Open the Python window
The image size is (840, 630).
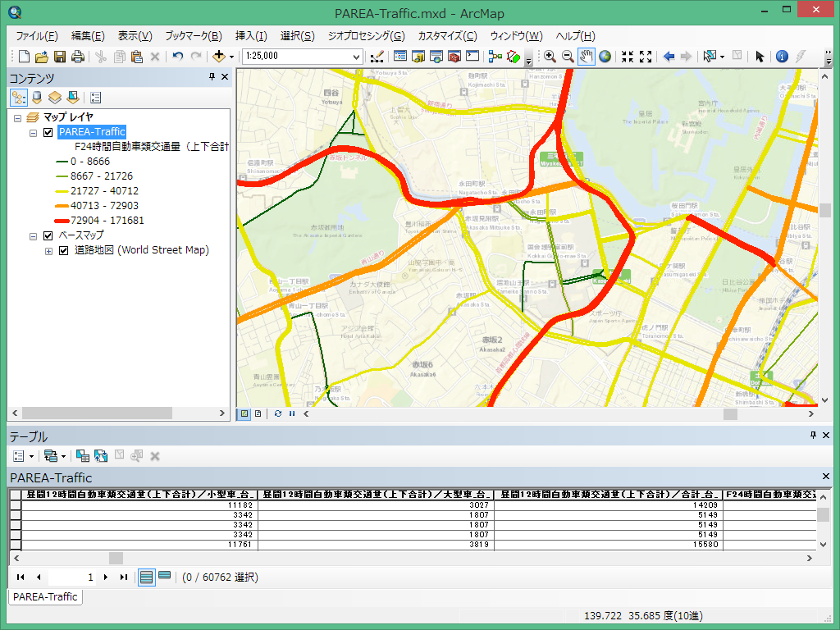click(472, 57)
